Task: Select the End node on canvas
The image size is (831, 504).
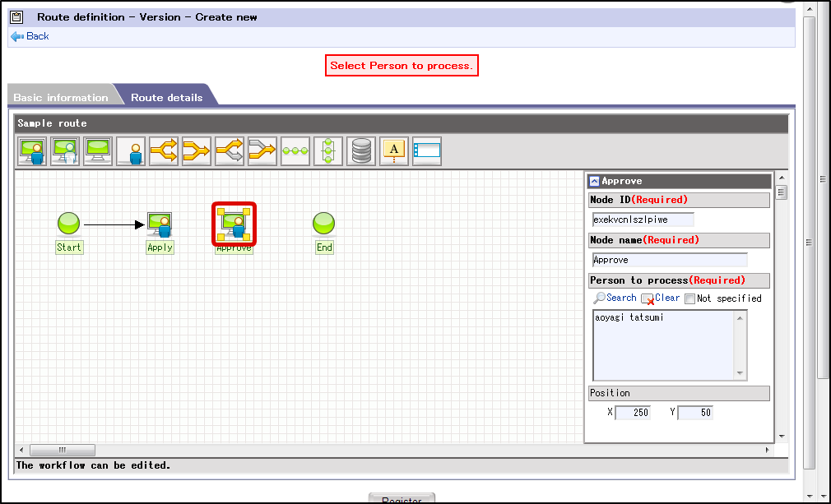Action: pos(324,224)
